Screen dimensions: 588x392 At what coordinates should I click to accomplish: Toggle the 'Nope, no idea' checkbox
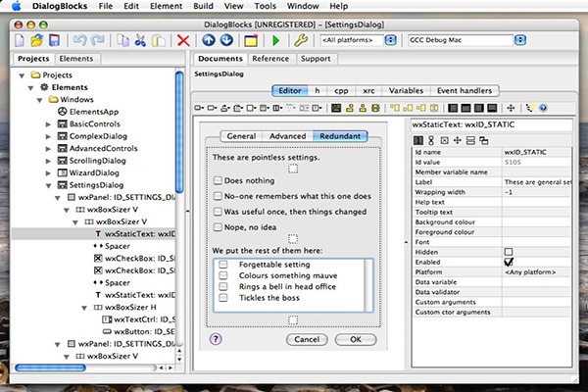coord(218,227)
